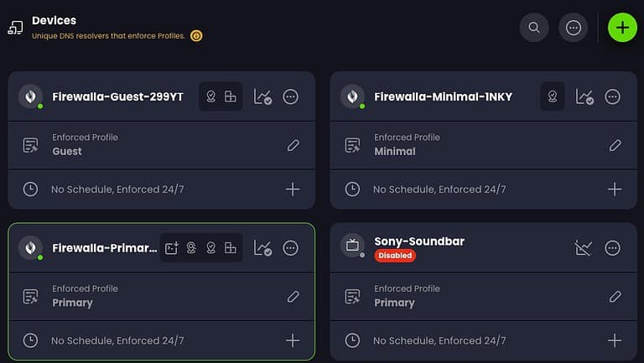The height and width of the screenshot is (363, 644).
Task: Edit enforced profile Minimal
Action: (x=615, y=145)
